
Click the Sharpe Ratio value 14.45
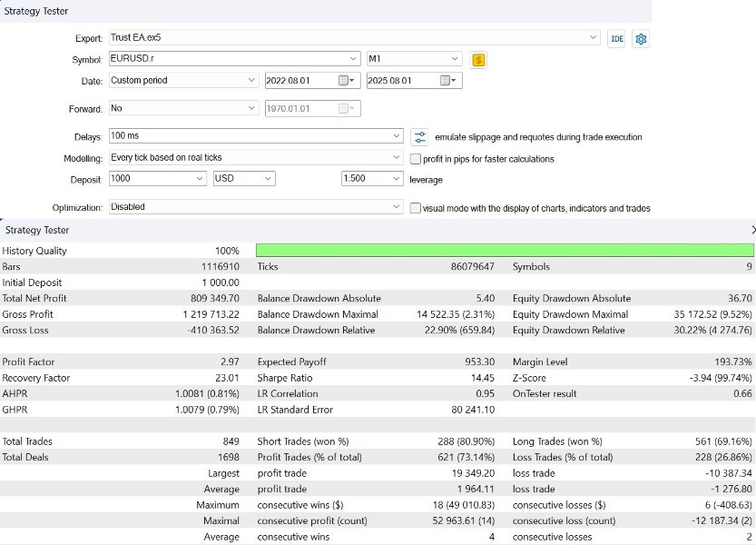pyautogui.click(x=483, y=378)
